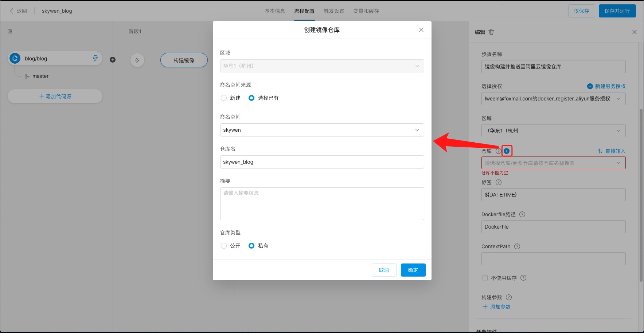Click the 返回 link text
The image size is (644, 333).
[22, 11]
